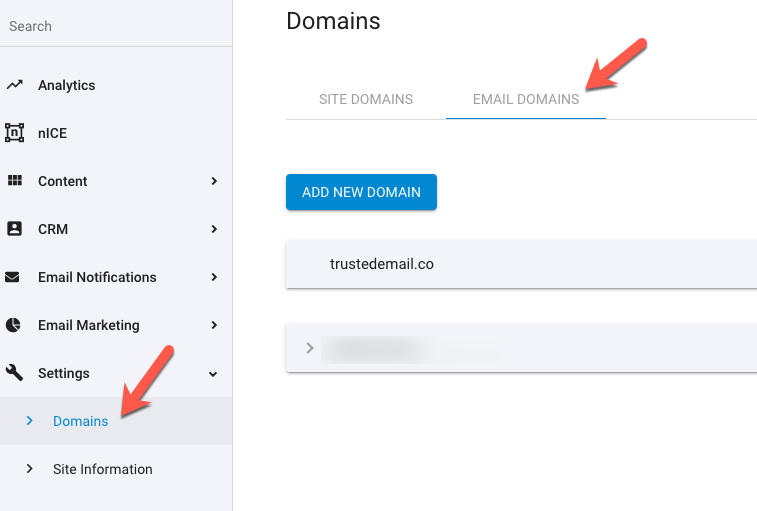The height and width of the screenshot is (511, 757).
Task: Click the Email Notifications envelope icon
Action: pyautogui.click(x=12, y=277)
